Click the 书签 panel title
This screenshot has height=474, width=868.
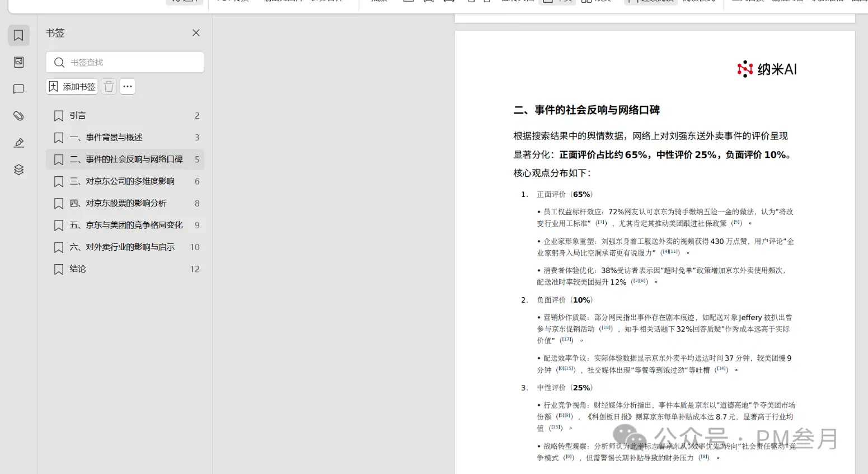point(55,33)
